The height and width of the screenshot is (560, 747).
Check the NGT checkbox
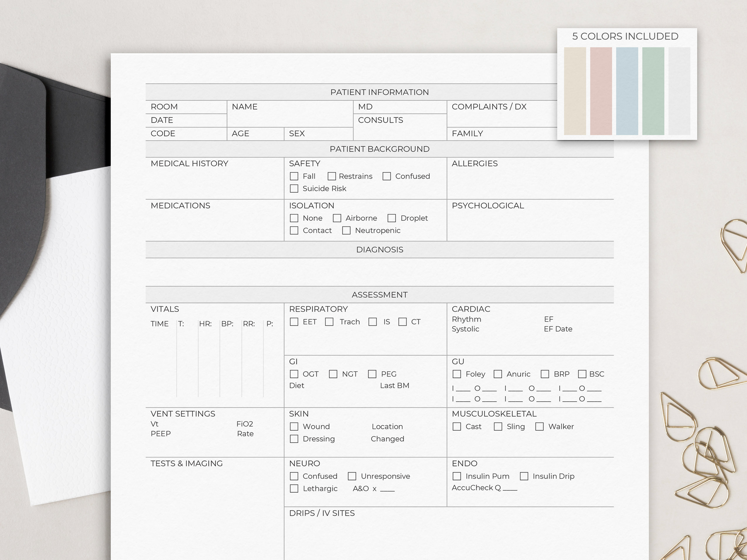tap(333, 374)
